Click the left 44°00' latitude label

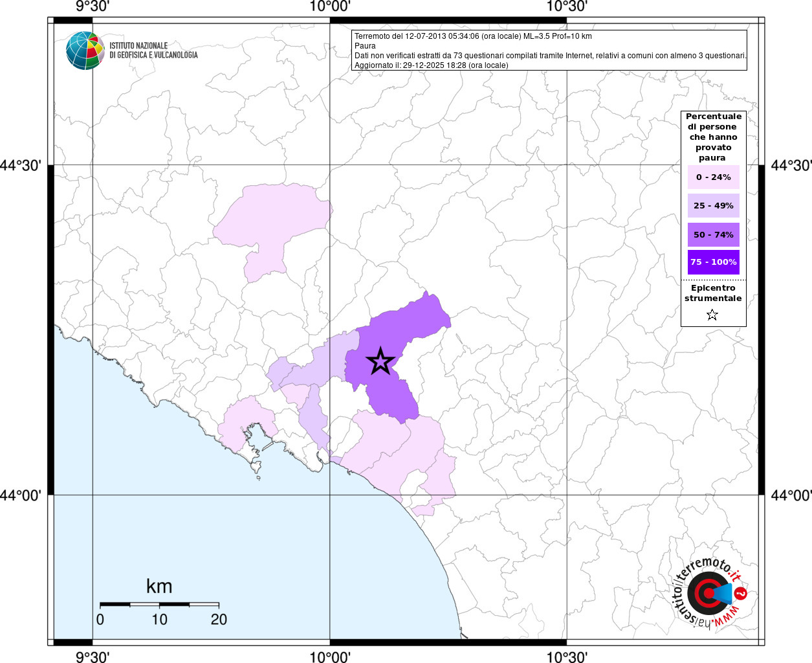(x=21, y=495)
